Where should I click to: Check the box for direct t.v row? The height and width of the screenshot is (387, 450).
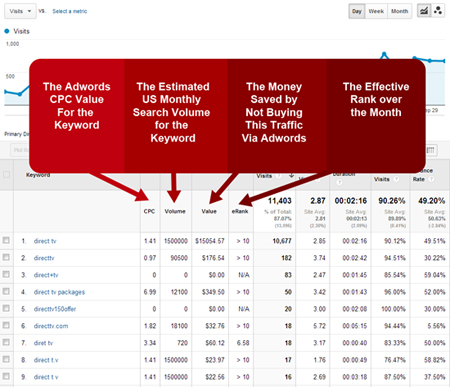click(x=6, y=359)
